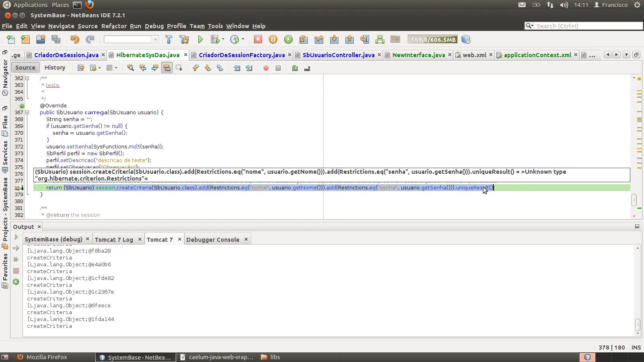Click the Save All toolbar icon

tap(56, 39)
